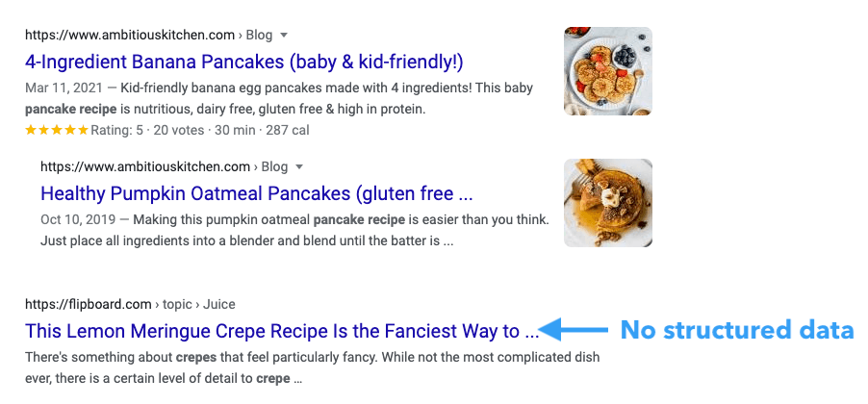Click the ambitiouskitchen.com URL above Pumpkin Oatmeal Pancakes
868x404 pixels.
coord(145,167)
